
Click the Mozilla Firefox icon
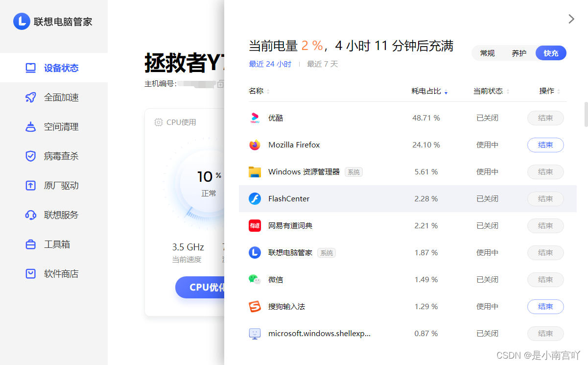(x=255, y=145)
